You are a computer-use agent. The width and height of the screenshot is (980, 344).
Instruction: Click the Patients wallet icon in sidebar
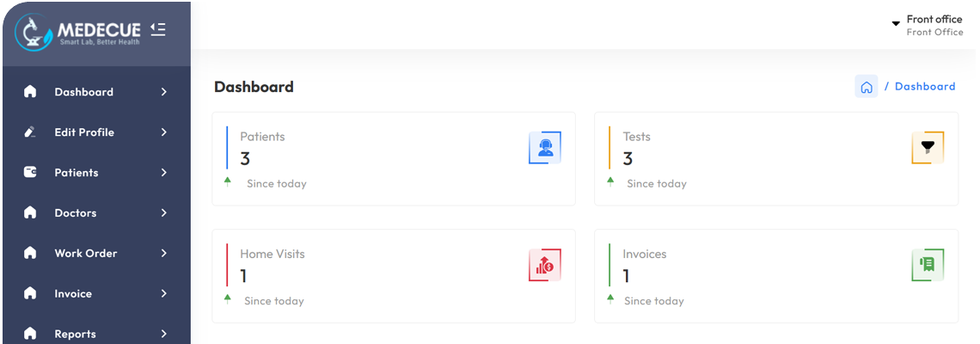30,172
